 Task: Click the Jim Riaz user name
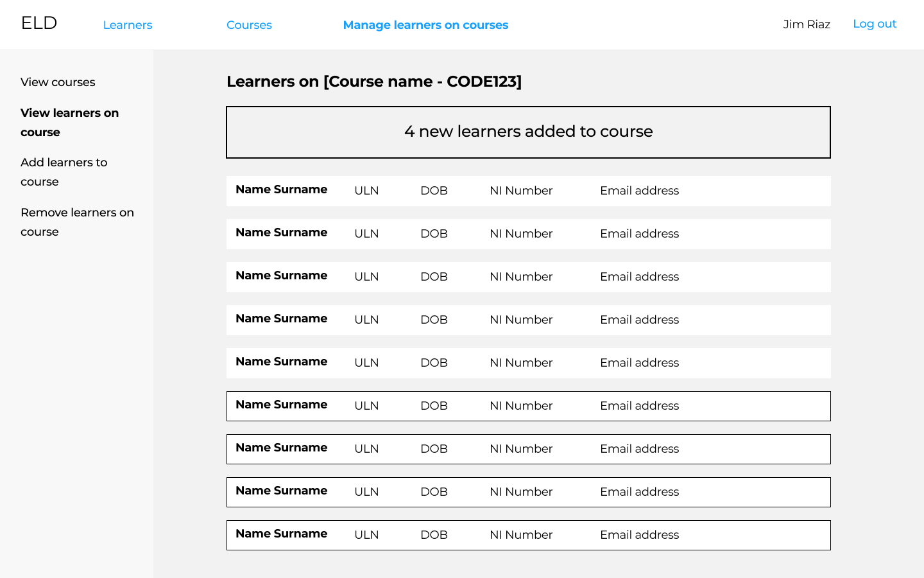pyautogui.click(x=807, y=24)
